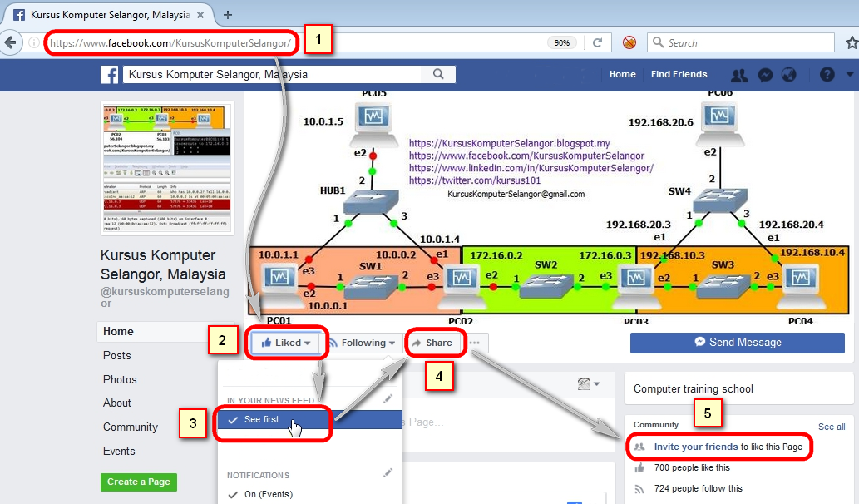The width and height of the screenshot is (859, 504).
Task: Click pencil icon beside In Your News Feed
Action: (x=388, y=399)
